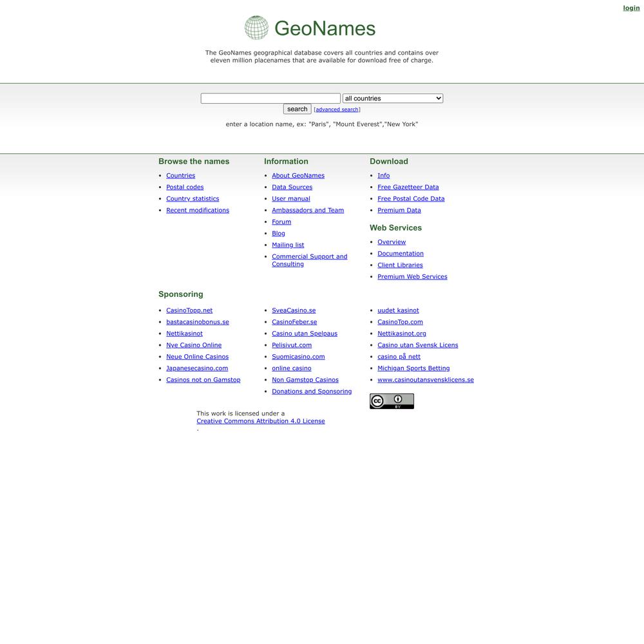
Task: Open Donations and Sponsoring link
Action: pyautogui.click(x=312, y=391)
